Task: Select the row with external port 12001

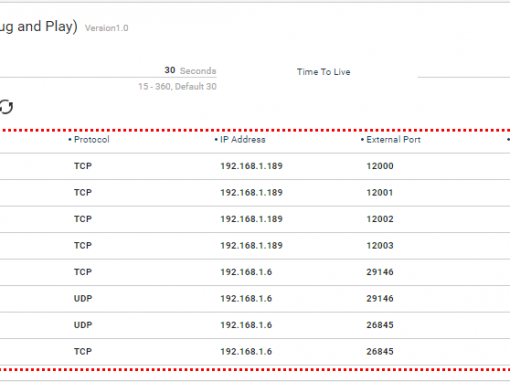Action: 255,193
